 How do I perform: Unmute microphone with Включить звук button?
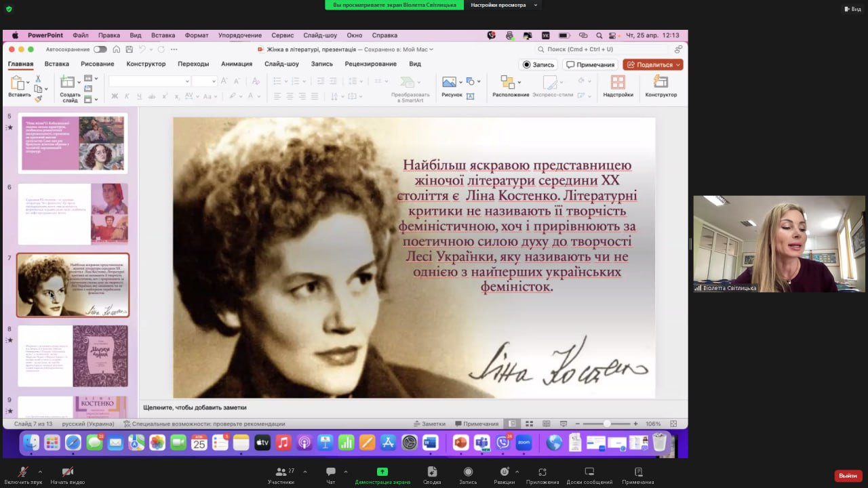coord(23,472)
